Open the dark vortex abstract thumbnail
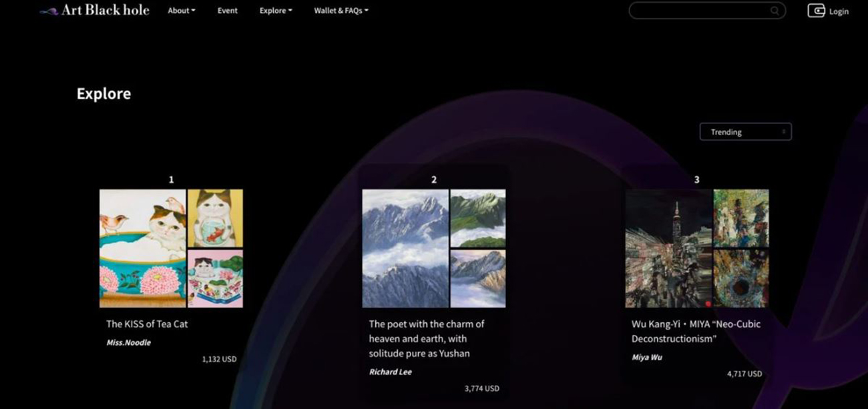This screenshot has width=868, height=409. [741, 278]
